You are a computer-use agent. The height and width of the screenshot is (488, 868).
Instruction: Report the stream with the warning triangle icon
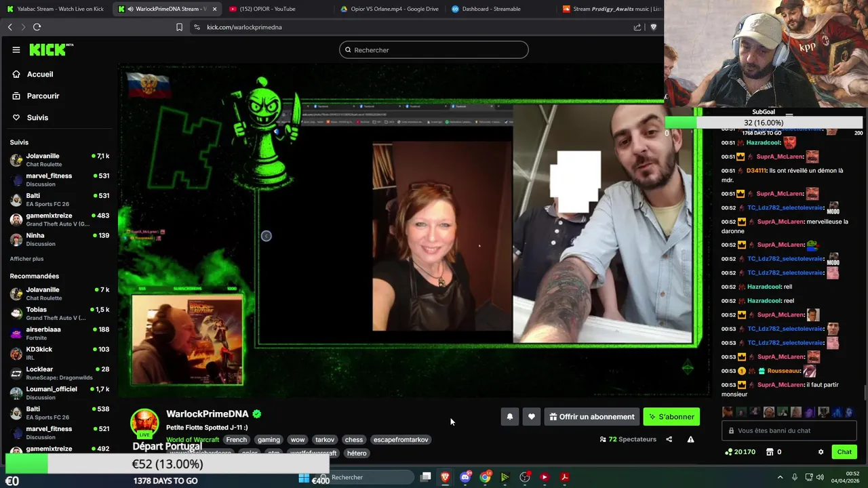click(x=690, y=439)
